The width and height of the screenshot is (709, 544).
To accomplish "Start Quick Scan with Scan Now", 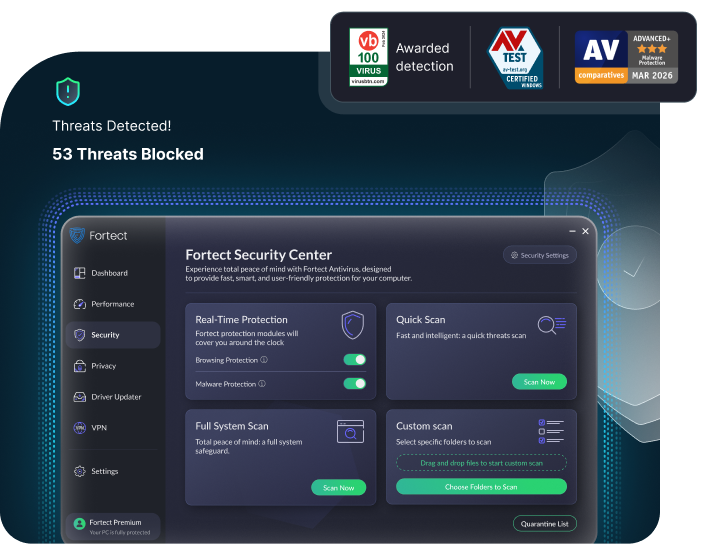I will click(x=539, y=382).
